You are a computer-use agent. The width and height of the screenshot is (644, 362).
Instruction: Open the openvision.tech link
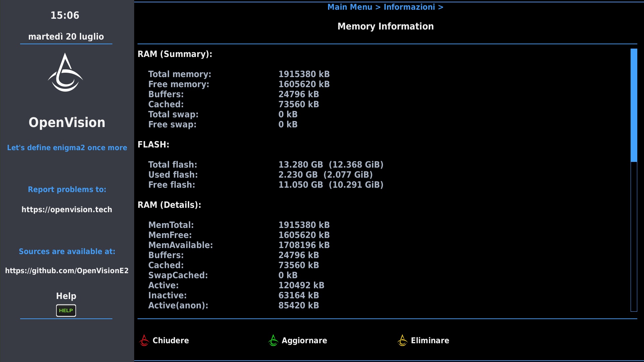coord(67,209)
